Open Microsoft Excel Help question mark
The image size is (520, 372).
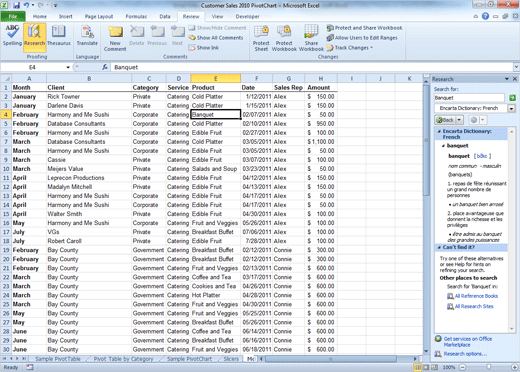tap(485, 16)
